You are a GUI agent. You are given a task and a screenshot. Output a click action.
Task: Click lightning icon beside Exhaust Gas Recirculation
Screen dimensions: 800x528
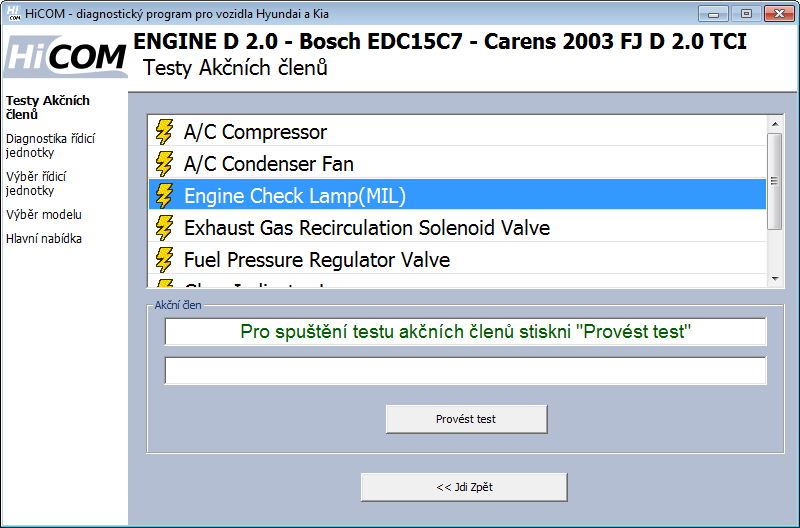[163, 228]
